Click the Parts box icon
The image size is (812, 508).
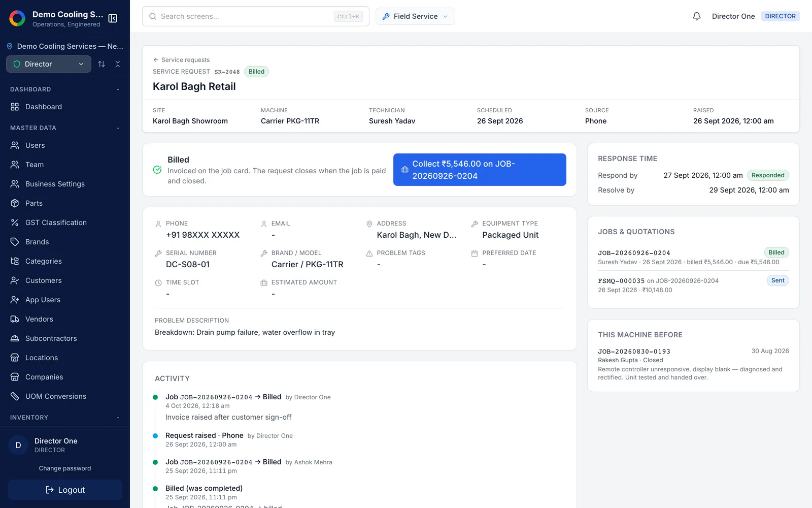coord(15,203)
